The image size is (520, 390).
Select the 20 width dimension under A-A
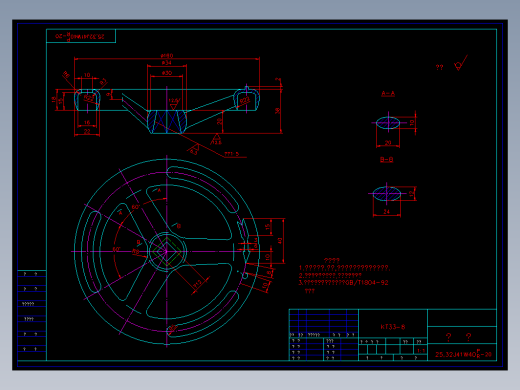(x=388, y=143)
